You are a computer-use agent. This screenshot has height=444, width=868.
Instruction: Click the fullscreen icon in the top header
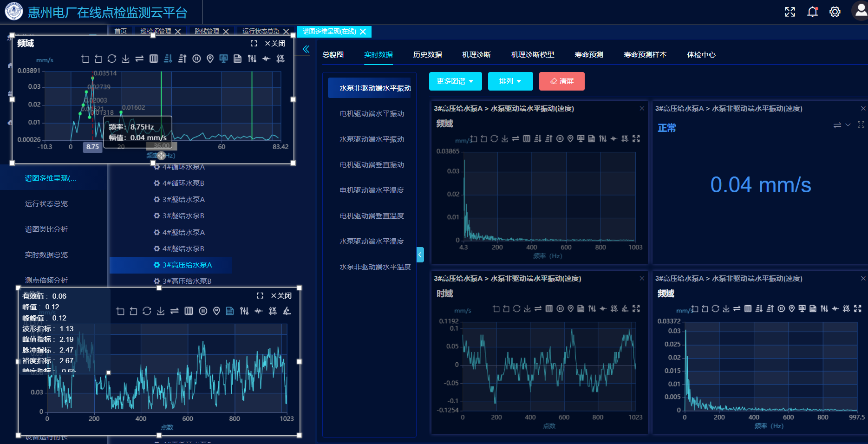(790, 12)
